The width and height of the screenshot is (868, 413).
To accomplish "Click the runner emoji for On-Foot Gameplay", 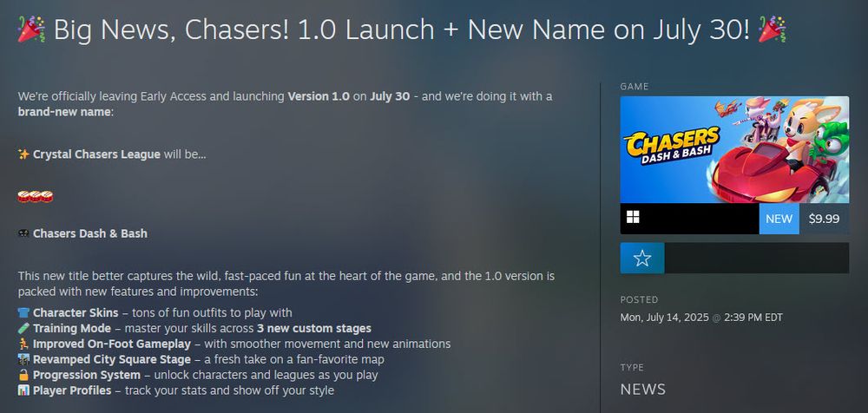I will pos(23,344).
